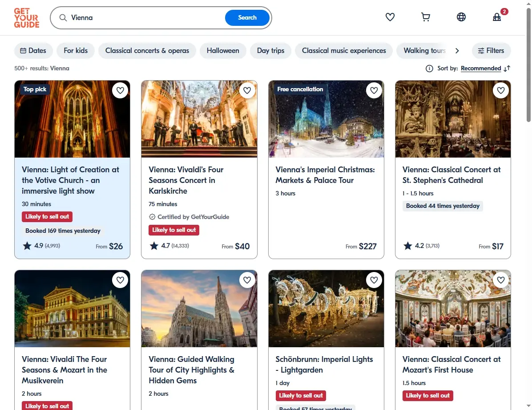The image size is (532, 410).
Task: Open the wishlist heart in header
Action: point(390,17)
